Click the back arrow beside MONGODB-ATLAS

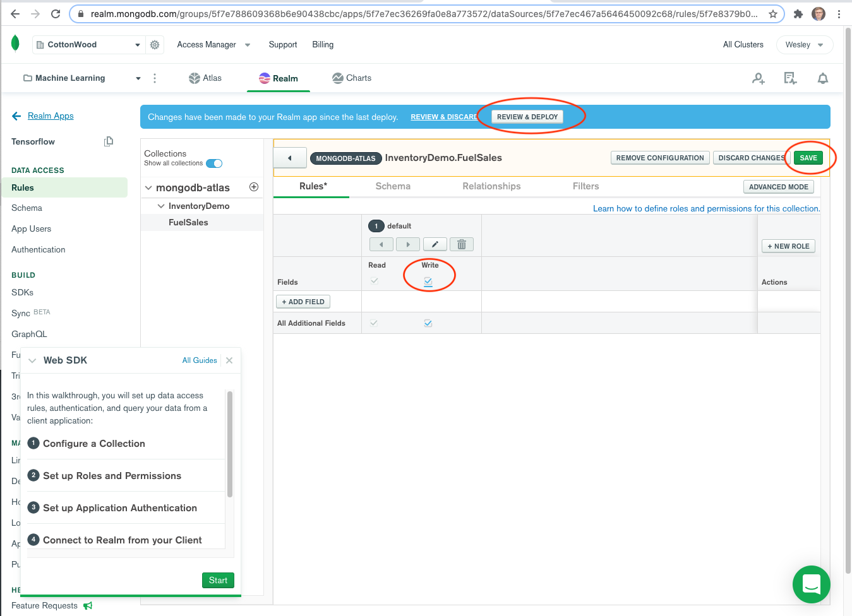290,158
